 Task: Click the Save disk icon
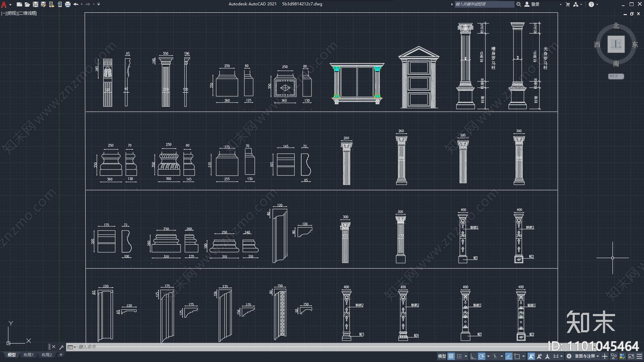(35, 4)
